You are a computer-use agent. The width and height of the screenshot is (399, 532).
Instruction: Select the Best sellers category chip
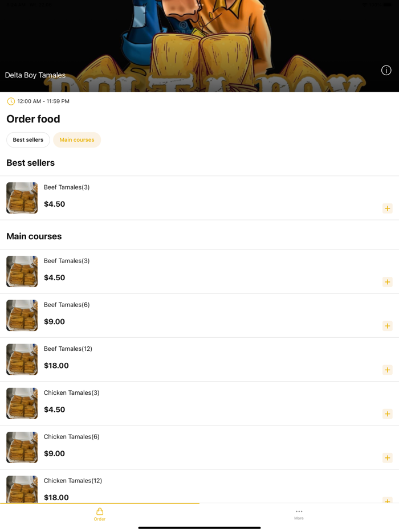coord(28,140)
